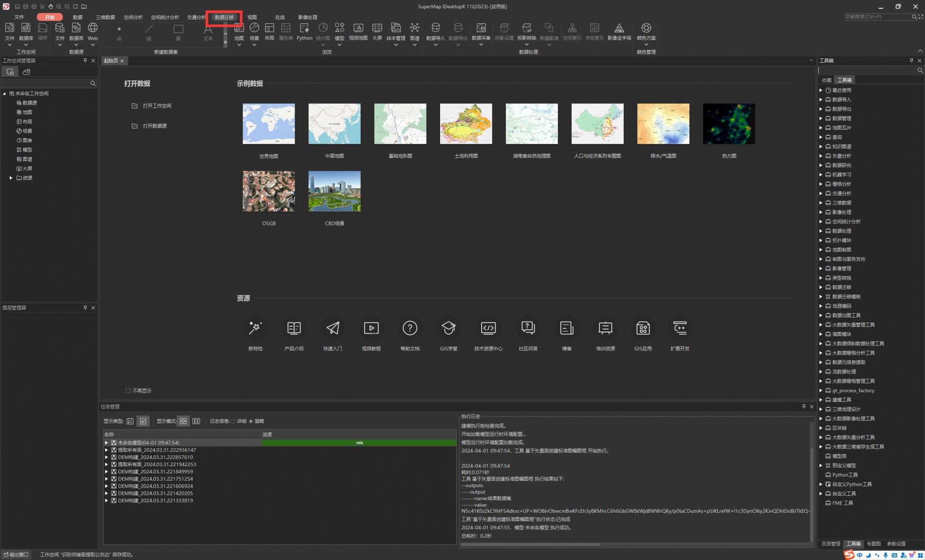Click the 输出窗口 status bar button
The height and width of the screenshot is (560, 925).
17,555
